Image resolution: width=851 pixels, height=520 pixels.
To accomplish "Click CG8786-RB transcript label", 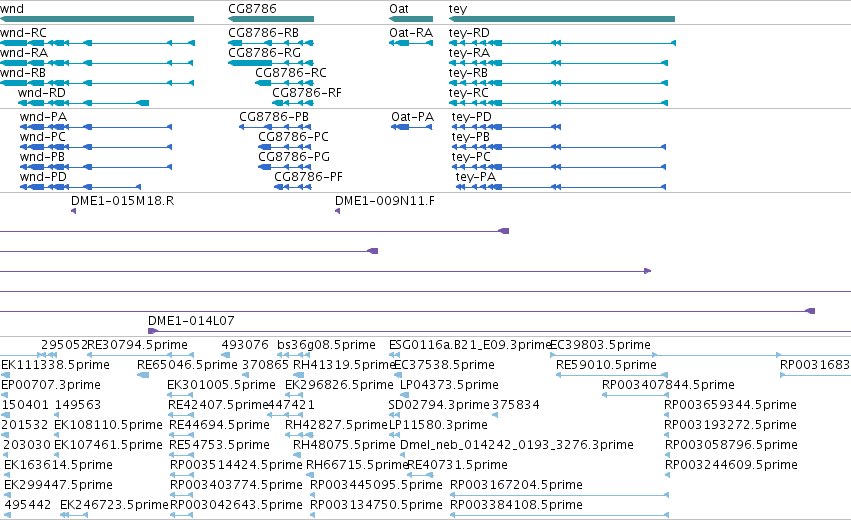I will 263,33.
